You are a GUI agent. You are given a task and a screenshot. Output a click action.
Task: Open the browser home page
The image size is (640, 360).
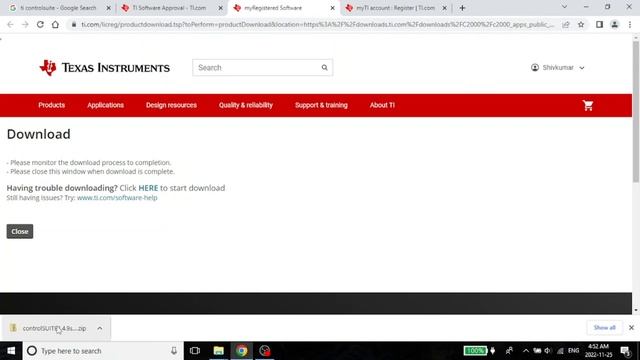pos(55,24)
